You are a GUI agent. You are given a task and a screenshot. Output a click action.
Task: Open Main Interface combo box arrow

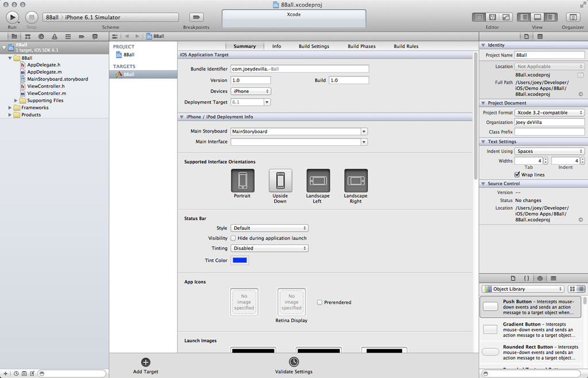[363, 142]
